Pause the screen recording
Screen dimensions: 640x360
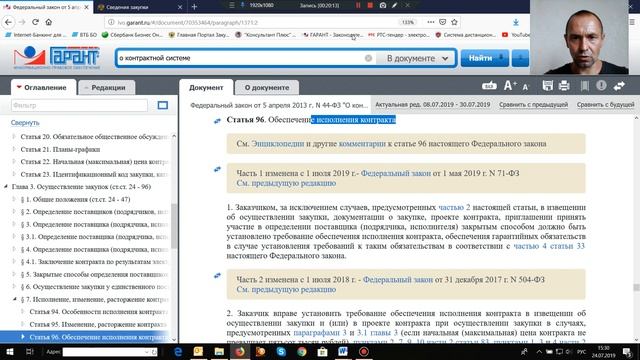point(358,5)
